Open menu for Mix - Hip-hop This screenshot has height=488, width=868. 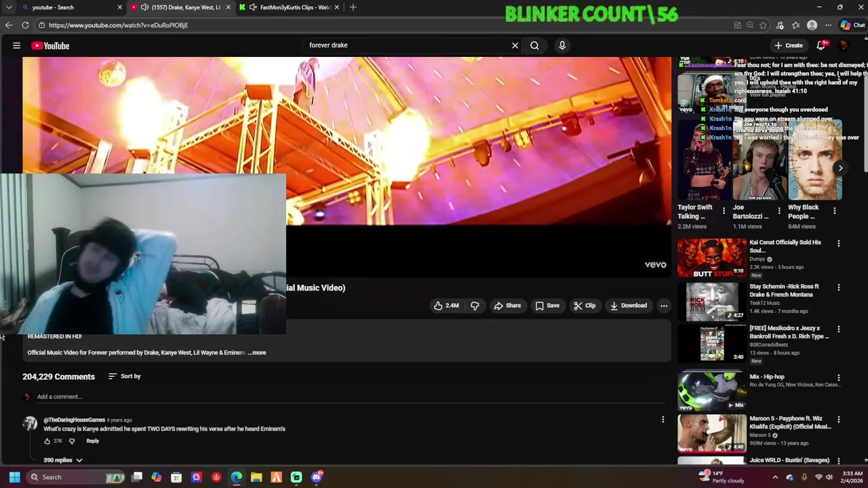coord(839,378)
